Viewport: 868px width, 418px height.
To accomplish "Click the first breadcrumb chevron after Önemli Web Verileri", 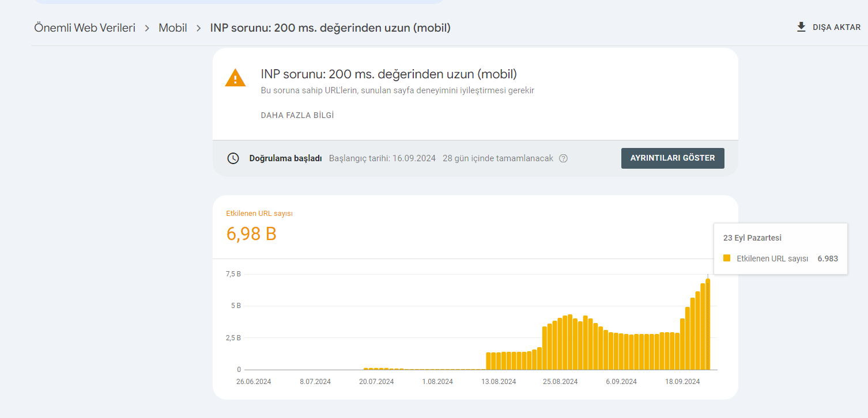I will pyautogui.click(x=148, y=28).
